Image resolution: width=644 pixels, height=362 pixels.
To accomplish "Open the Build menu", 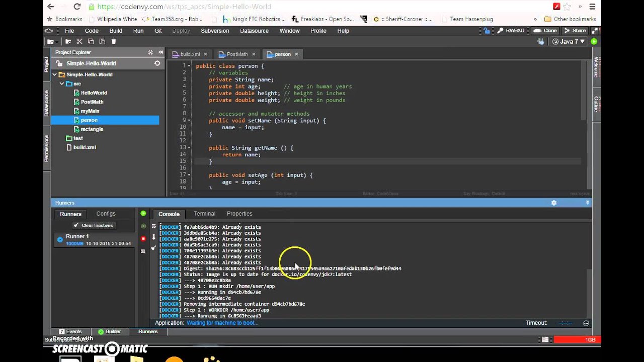I will pos(116,31).
